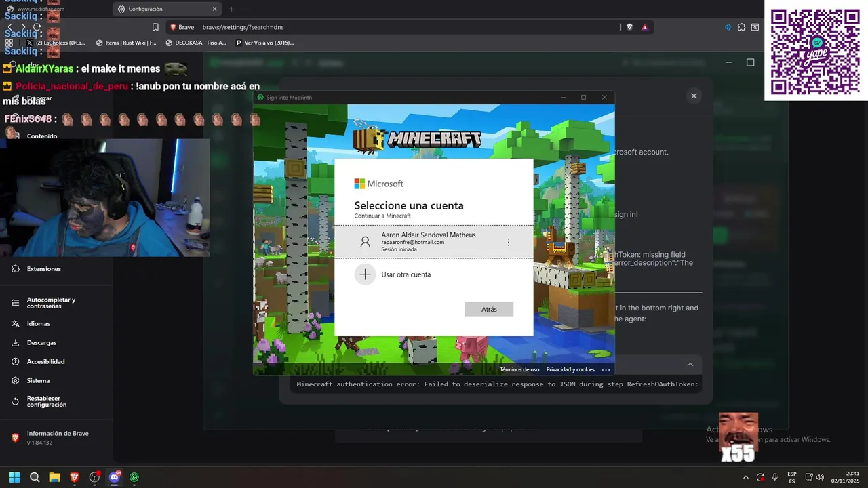Select the Minecraft authentication error text
The image size is (868, 488).
click(498, 384)
